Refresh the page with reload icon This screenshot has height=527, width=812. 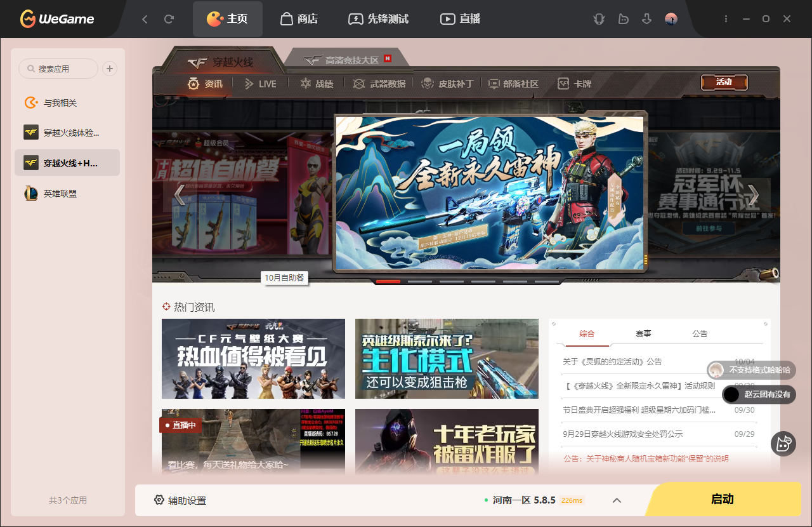(169, 19)
